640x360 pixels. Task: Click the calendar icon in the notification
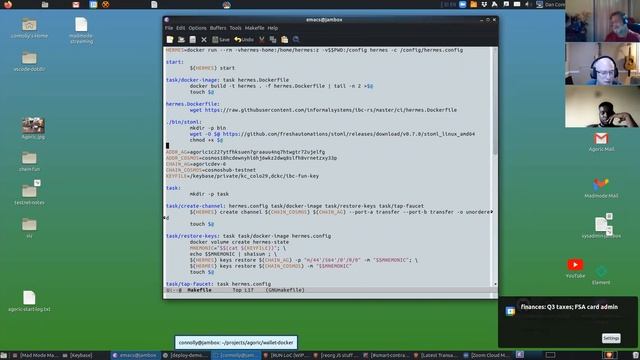(x=510, y=311)
